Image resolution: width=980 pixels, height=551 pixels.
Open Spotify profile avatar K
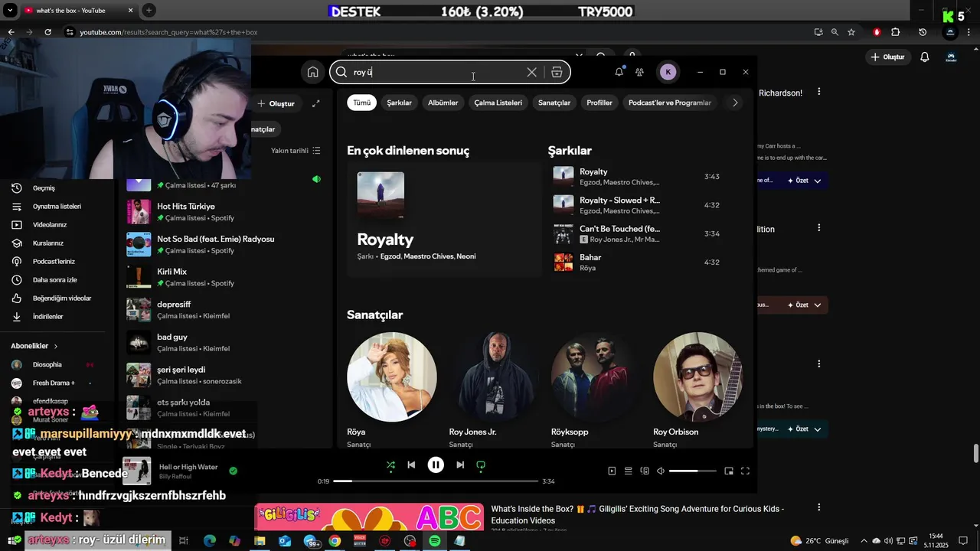[x=668, y=72]
